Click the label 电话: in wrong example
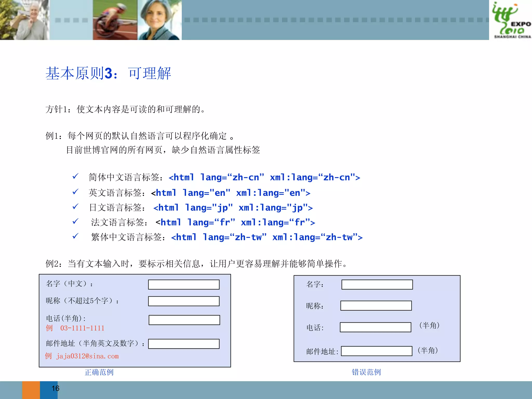Image resolution: width=532 pixels, height=399 pixels. tap(315, 328)
